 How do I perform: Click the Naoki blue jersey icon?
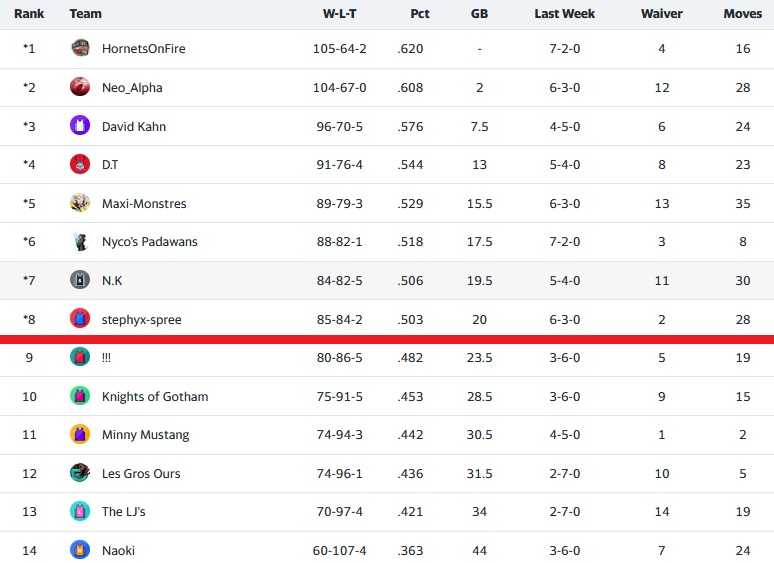(79, 550)
